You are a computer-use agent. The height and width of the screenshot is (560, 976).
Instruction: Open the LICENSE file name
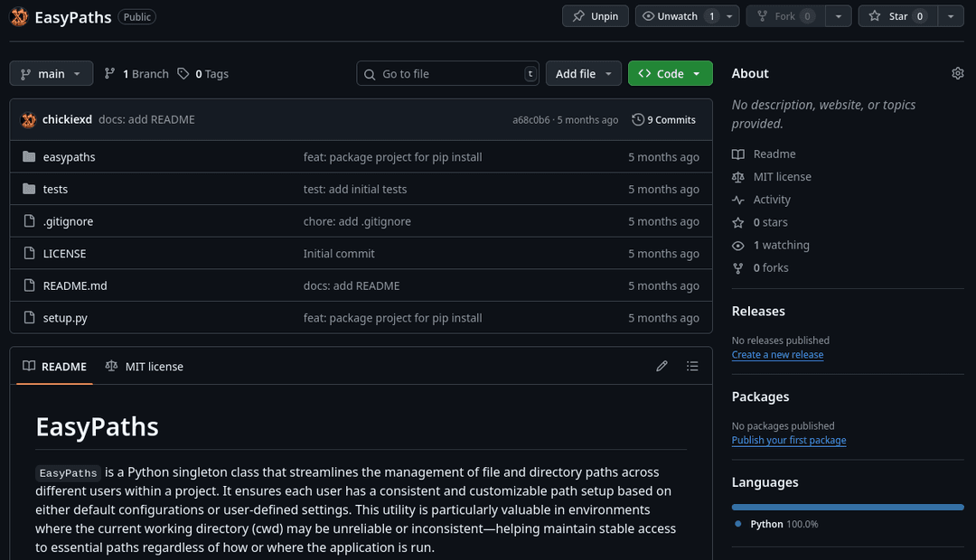(64, 254)
